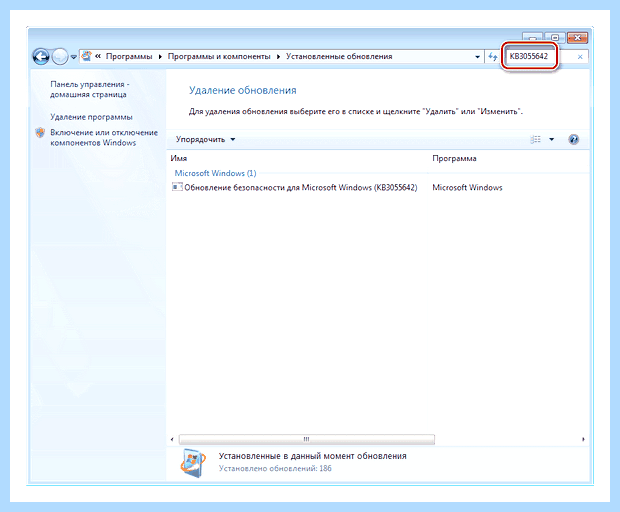The image size is (620, 512).
Task: Expand arrow after Программы breadcrumb
Action: [x=160, y=57]
